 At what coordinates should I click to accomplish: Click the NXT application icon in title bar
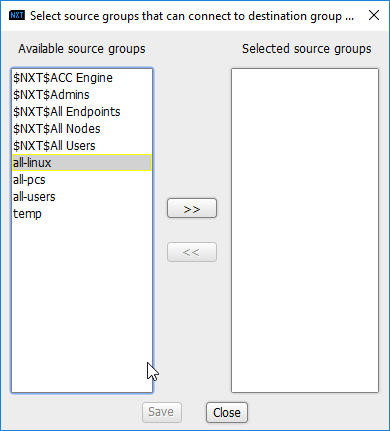click(17, 15)
